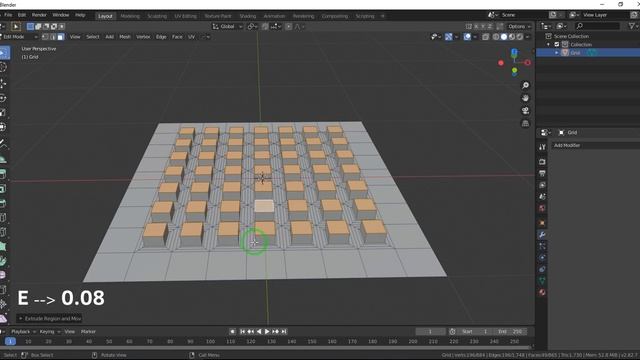Screen dimensions: 640x360
Task: Toggle X-ray display in viewport header
Action: tap(485, 37)
